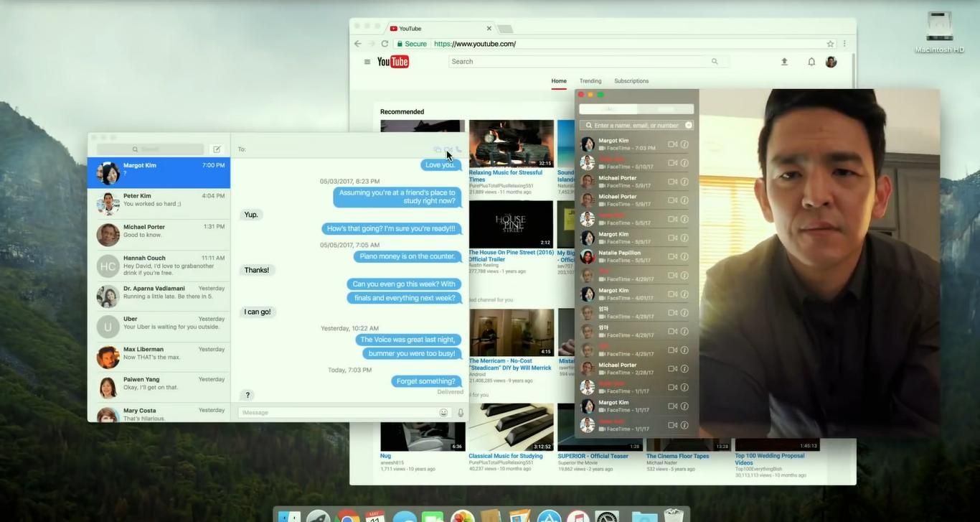Click the emoji picker in iMessage field
Viewport: 980px width, 522px height.
(x=443, y=413)
